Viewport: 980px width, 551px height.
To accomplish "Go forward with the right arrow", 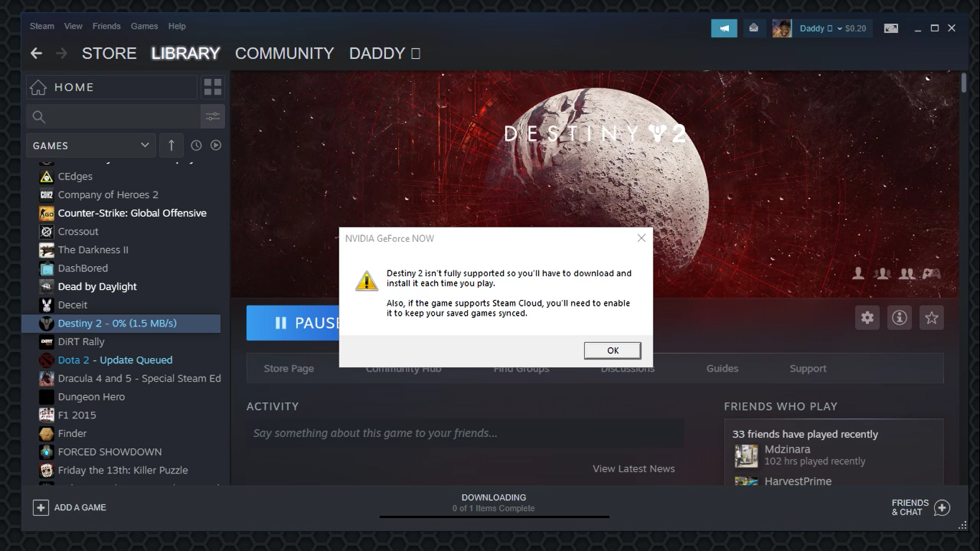I will (62, 53).
